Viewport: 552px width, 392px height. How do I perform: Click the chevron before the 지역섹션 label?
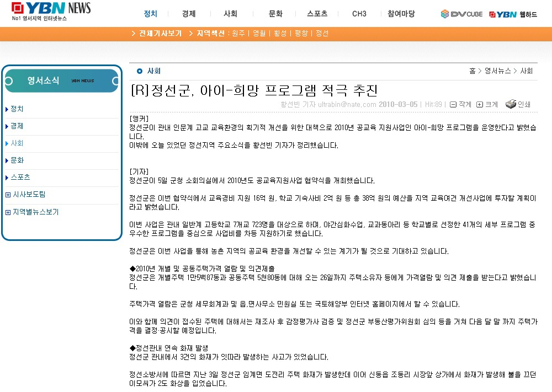point(190,33)
